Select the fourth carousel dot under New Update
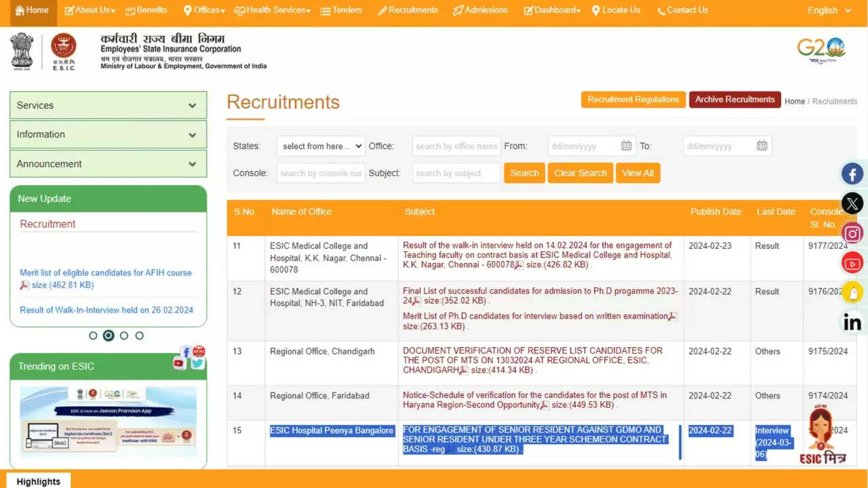The height and width of the screenshot is (488, 868). coord(140,335)
